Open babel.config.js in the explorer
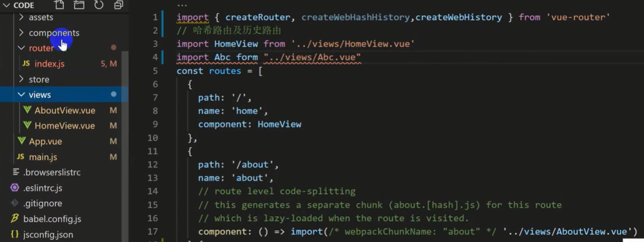644x242 pixels. point(52,219)
